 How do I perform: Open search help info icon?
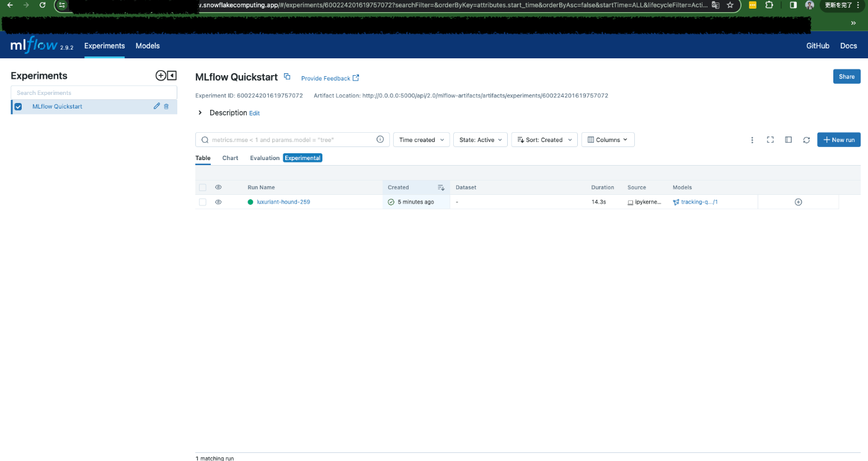click(x=380, y=140)
